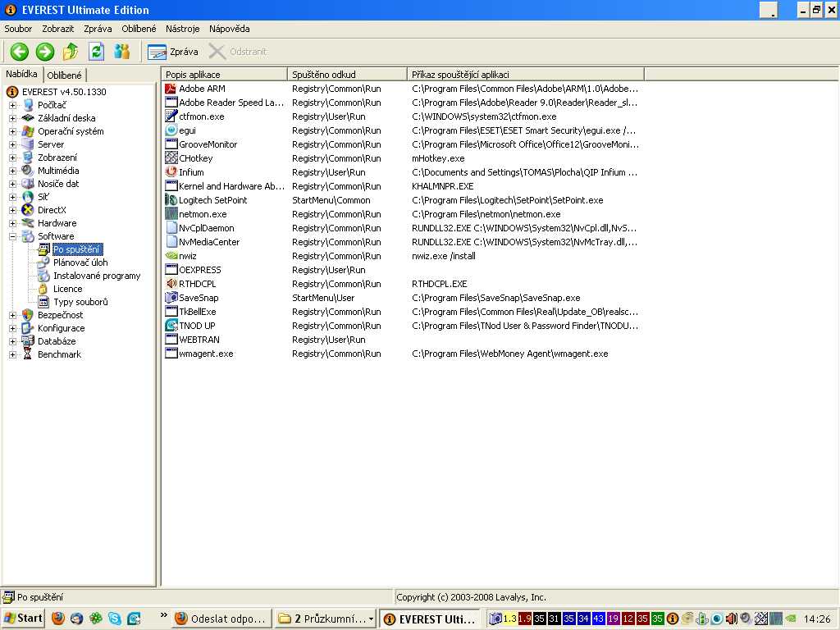Expand the Základní deska tree node
The height and width of the screenshot is (630, 840).
pyautogui.click(x=12, y=118)
